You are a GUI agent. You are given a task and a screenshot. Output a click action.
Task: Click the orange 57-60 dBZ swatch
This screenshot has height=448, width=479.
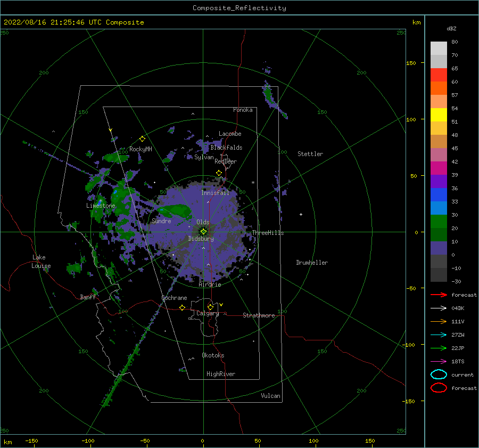439,88
